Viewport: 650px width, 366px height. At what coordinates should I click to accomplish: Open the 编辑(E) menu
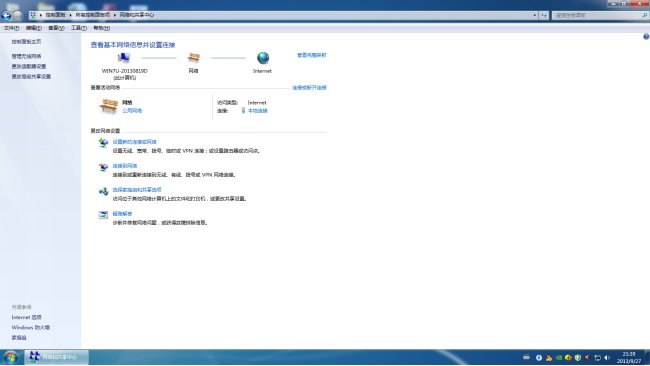click(34, 28)
